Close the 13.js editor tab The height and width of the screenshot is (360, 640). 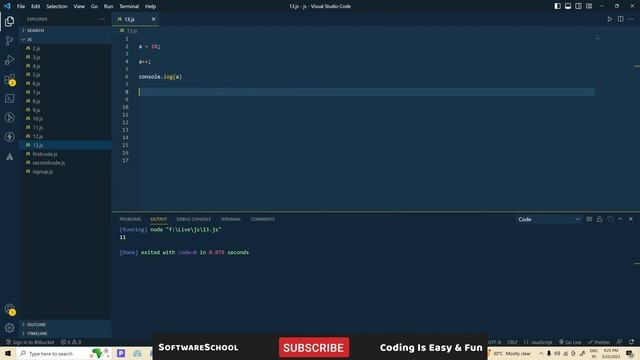click(x=153, y=19)
